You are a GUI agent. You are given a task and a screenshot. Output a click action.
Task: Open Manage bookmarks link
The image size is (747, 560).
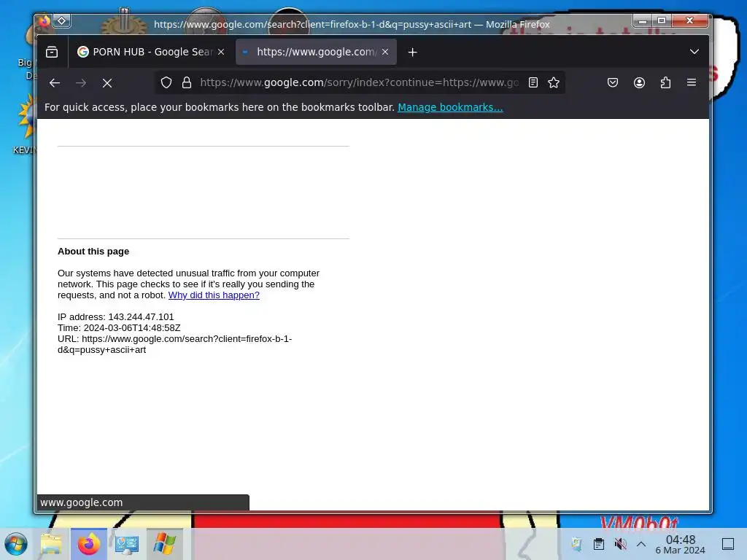coord(450,107)
